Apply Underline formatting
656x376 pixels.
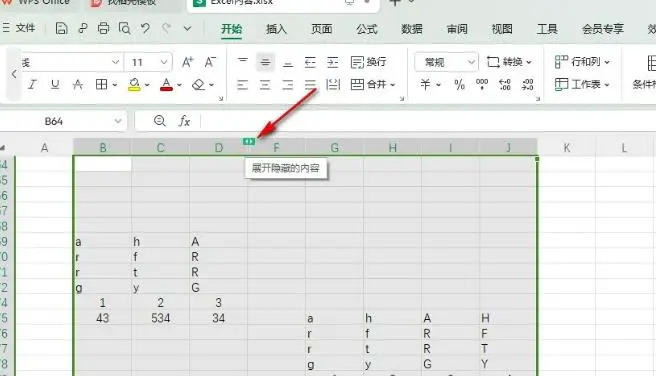(x=55, y=85)
